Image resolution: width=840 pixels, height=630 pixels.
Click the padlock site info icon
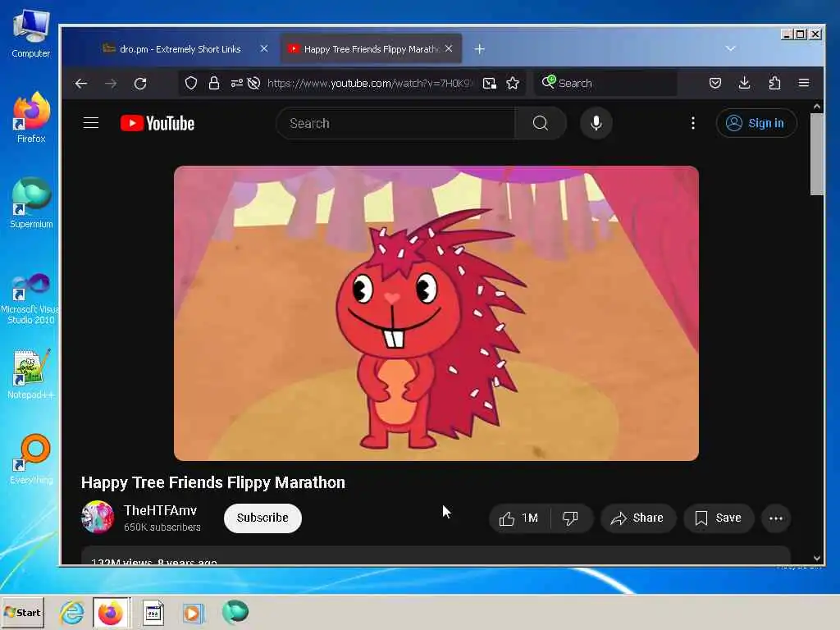pos(214,83)
